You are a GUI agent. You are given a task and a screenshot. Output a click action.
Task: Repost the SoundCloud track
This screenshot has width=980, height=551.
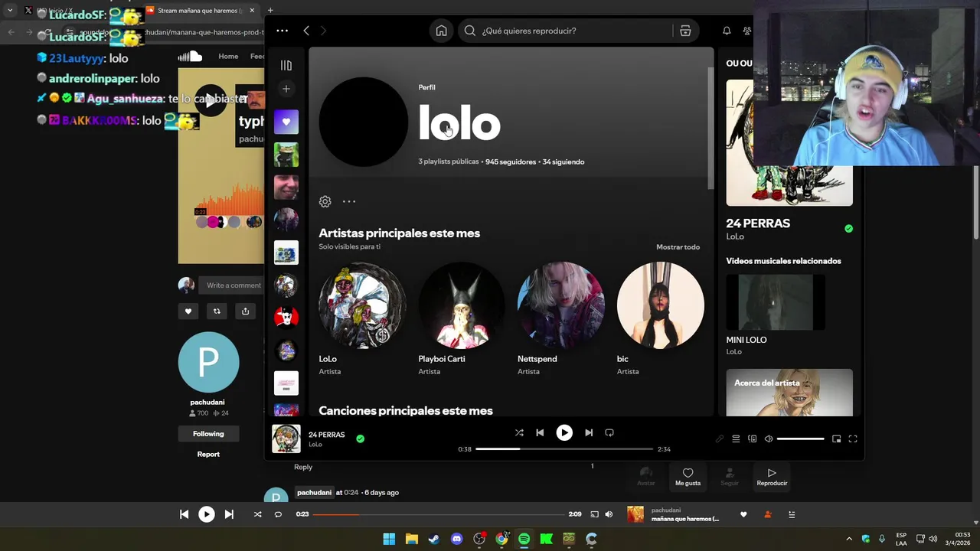(x=217, y=311)
